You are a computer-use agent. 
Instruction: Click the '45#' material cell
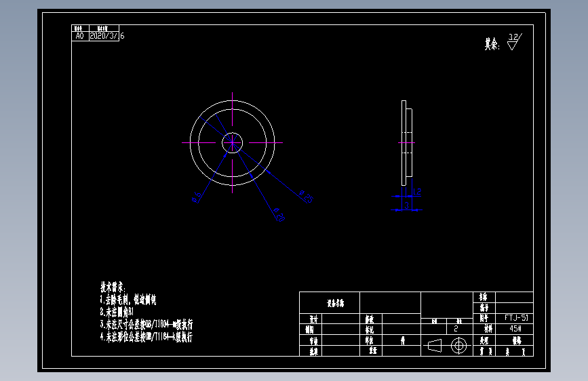[515, 329]
